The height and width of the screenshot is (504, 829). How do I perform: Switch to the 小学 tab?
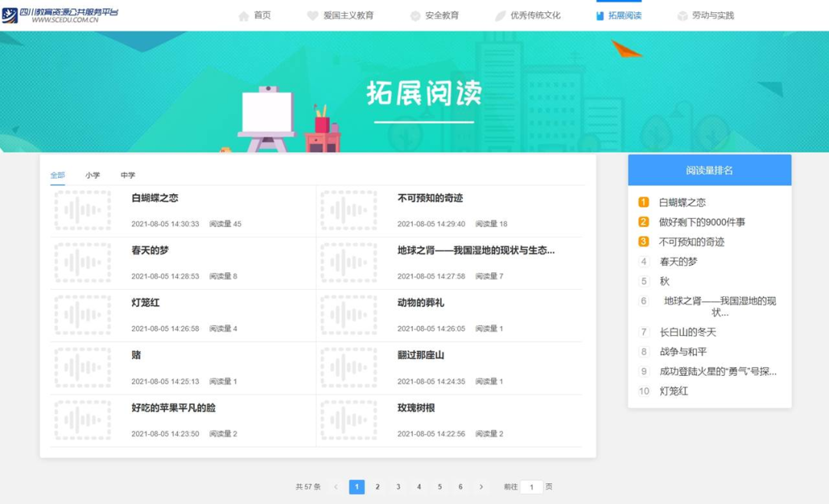tap(93, 175)
